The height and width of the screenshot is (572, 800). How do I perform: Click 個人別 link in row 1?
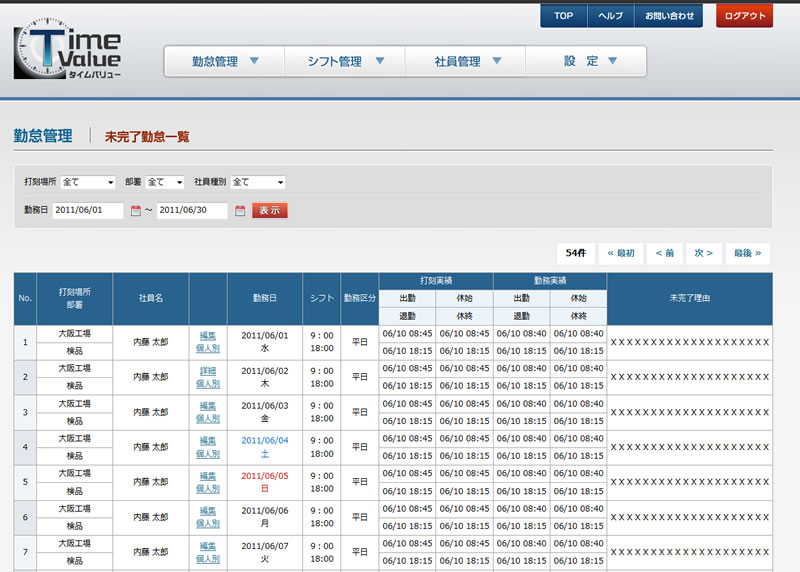[x=208, y=349]
